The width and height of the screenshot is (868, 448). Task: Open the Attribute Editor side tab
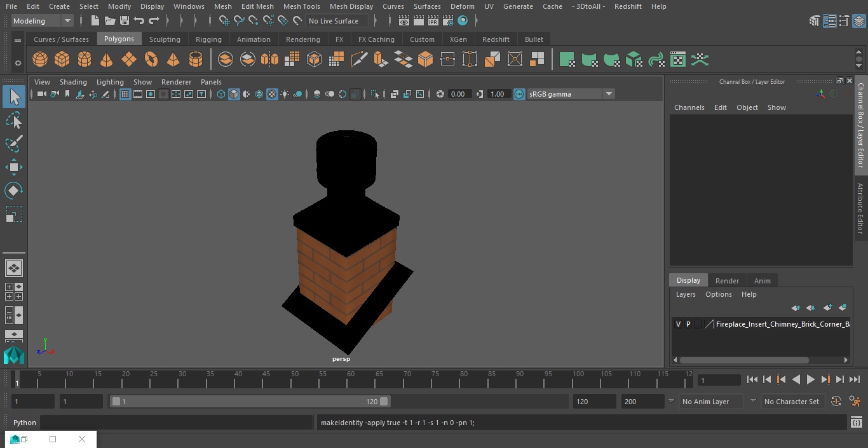[860, 208]
